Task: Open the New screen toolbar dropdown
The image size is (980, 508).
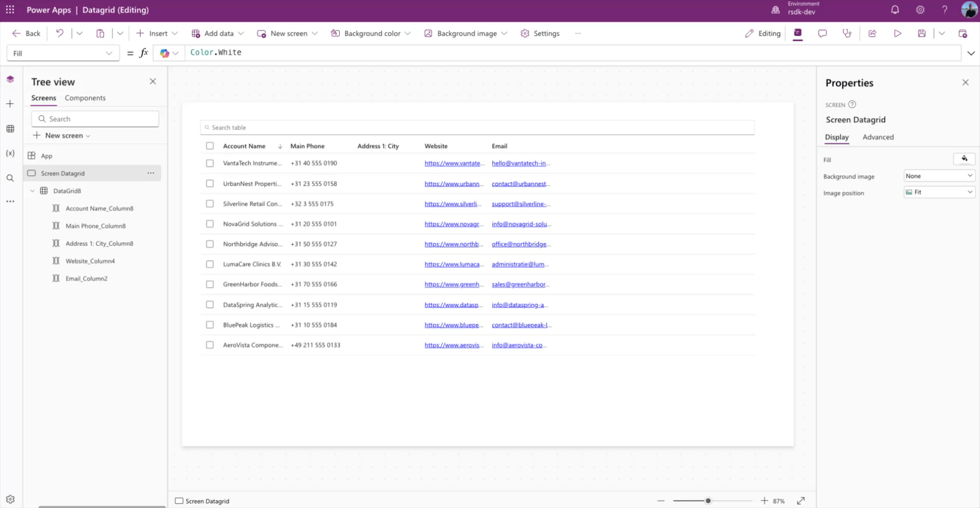Action: pos(315,33)
